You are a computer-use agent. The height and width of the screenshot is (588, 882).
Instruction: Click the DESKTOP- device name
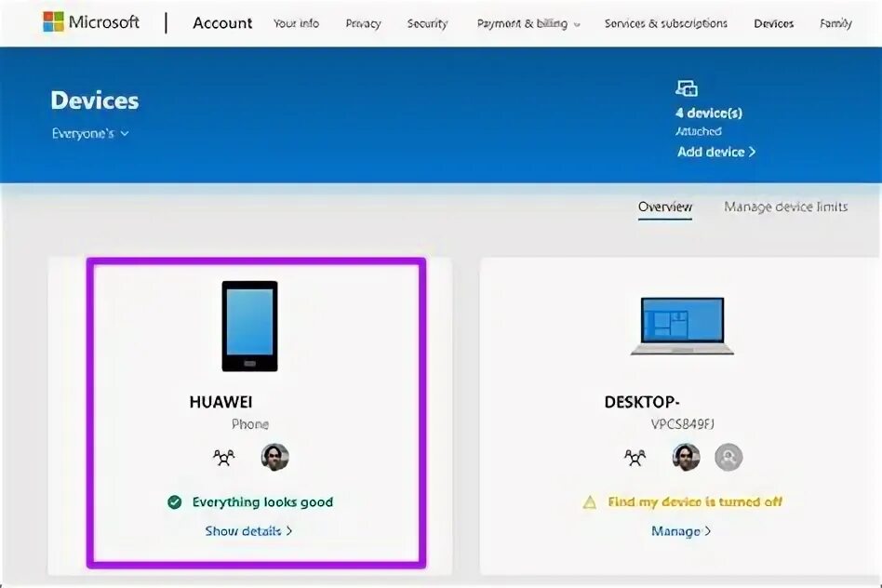pyautogui.click(x=642, y=402)
